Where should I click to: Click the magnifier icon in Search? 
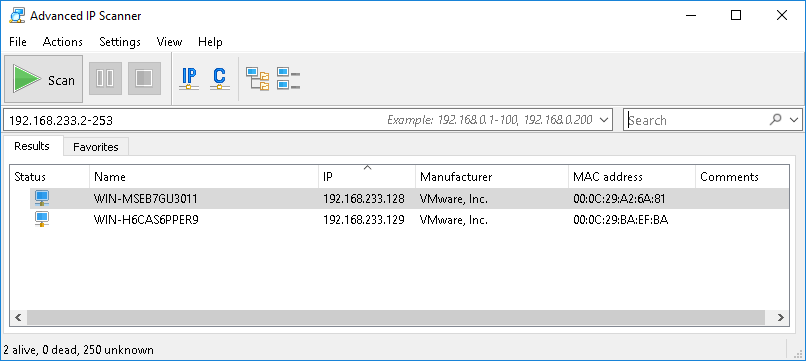(775, 119)
